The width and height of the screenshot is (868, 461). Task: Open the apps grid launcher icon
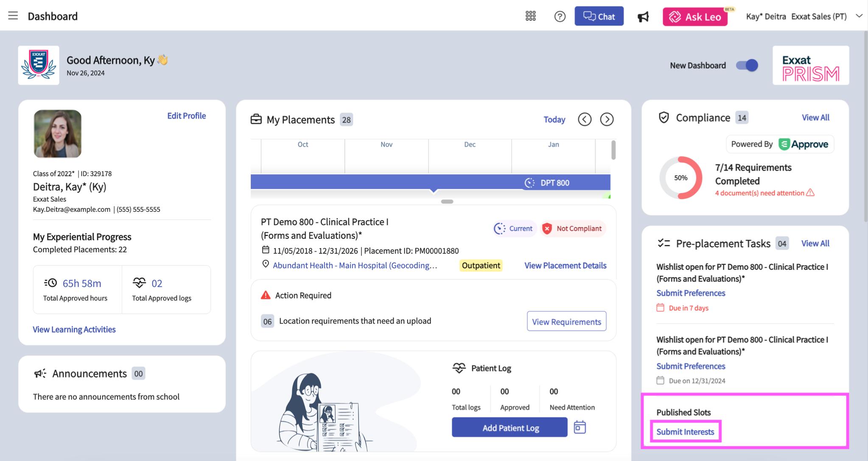tap(530, 16)
